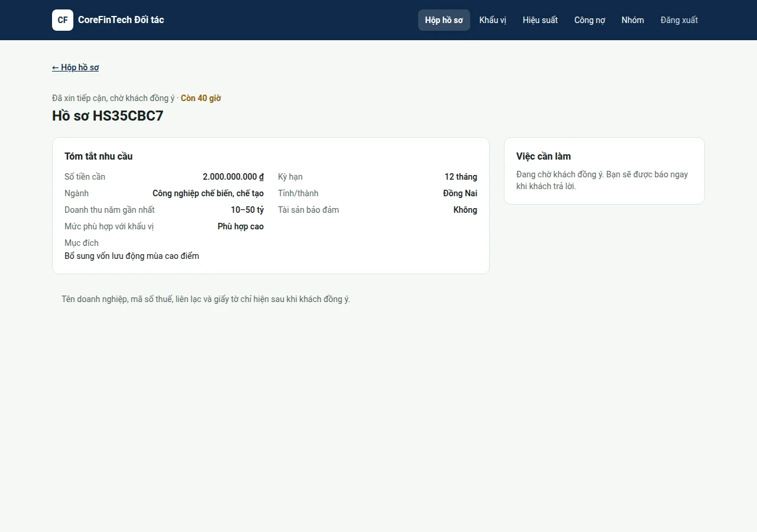Select the heading Hồ sơ HS35CBC7
The image size is (757, 532).
click(x=108, y=116)
